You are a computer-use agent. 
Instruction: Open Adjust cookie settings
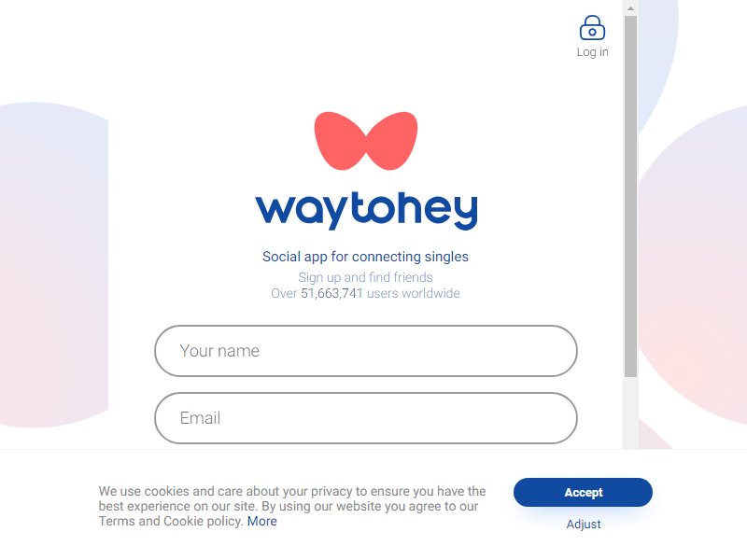coord(583,525)
